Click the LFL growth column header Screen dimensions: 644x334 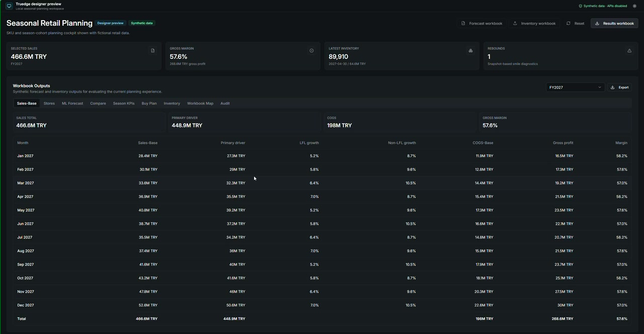(x=309, y=143)
